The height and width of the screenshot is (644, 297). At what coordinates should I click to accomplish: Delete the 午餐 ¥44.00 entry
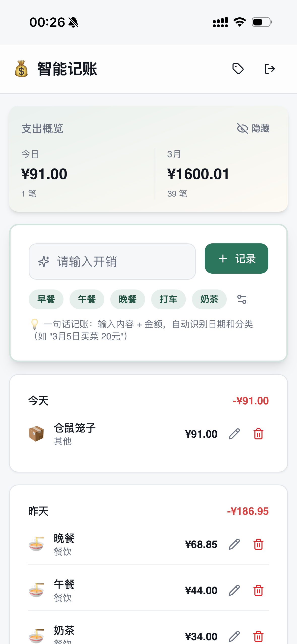tap(258, 590)
